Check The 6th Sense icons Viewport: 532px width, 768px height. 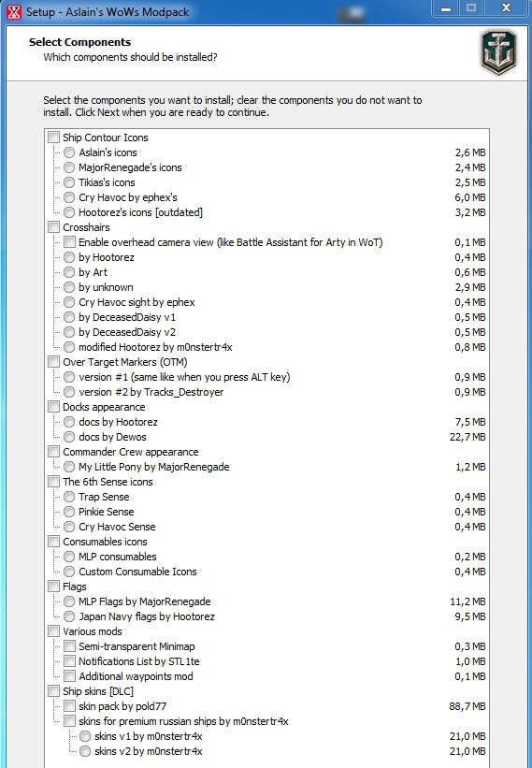(x=54, y=482)
